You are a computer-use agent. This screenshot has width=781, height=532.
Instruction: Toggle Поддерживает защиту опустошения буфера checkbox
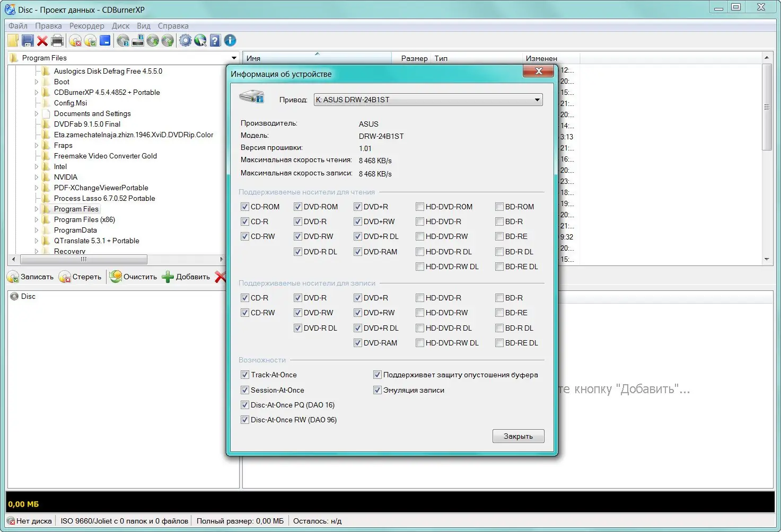(x=378, y=375)
